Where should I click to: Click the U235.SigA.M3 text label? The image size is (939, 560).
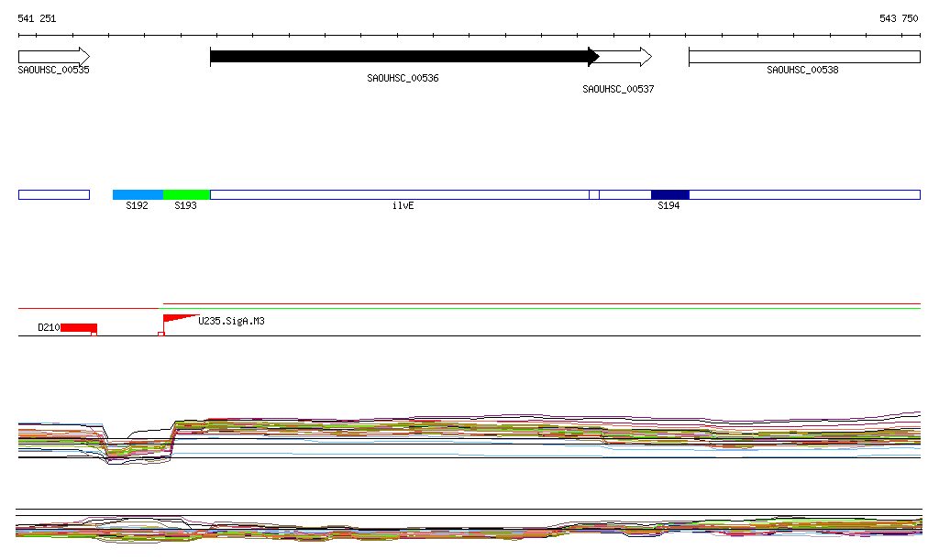231,322
